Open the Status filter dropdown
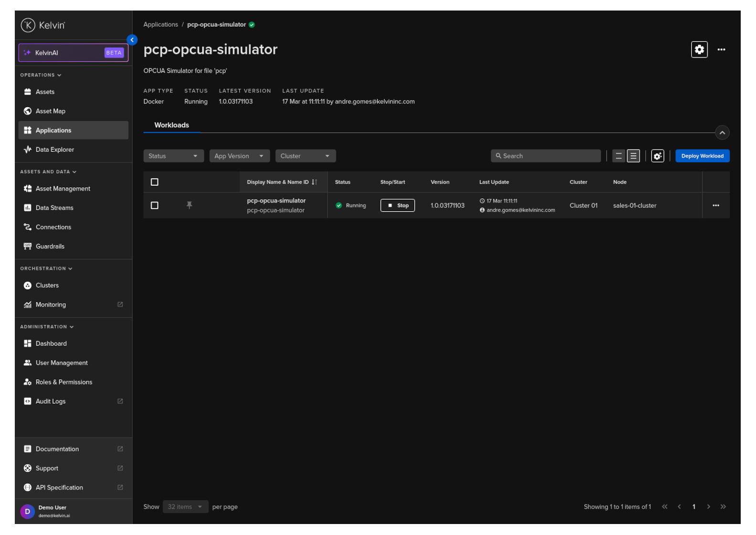Image resolution: width=756 pixels, height=535 pixels. pos(173,156)
